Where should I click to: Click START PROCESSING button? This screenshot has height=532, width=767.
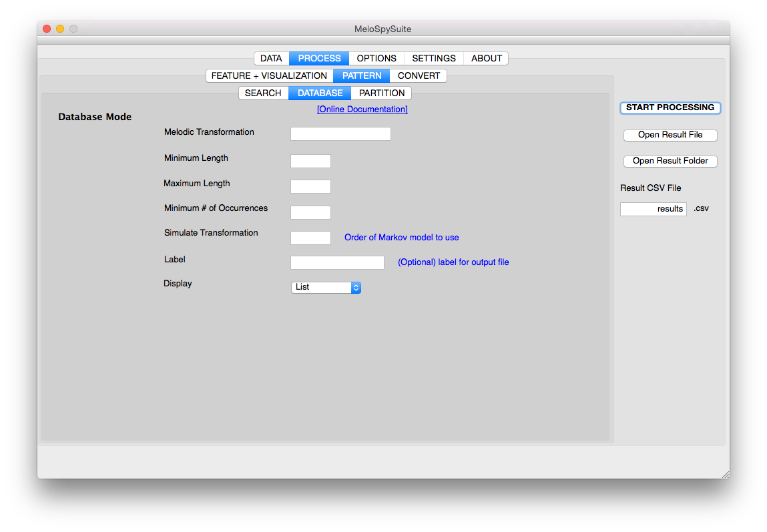pyautogui.click(x=670, y=107)
